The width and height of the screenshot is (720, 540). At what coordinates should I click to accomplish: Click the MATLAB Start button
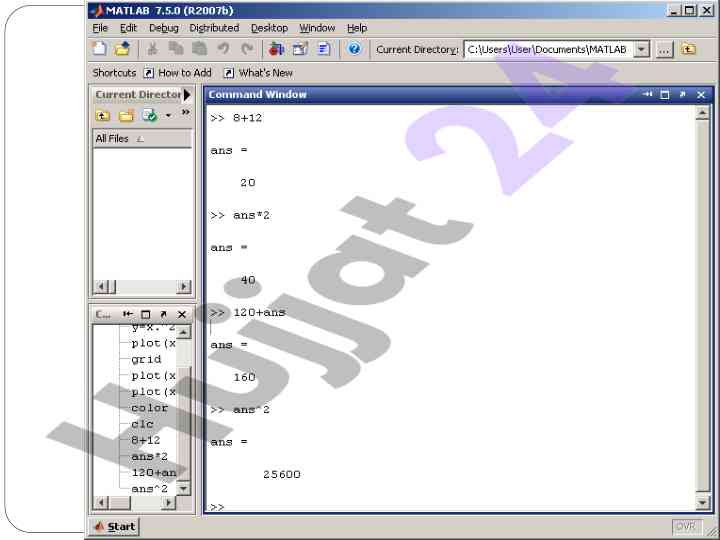tap(114, 526)
